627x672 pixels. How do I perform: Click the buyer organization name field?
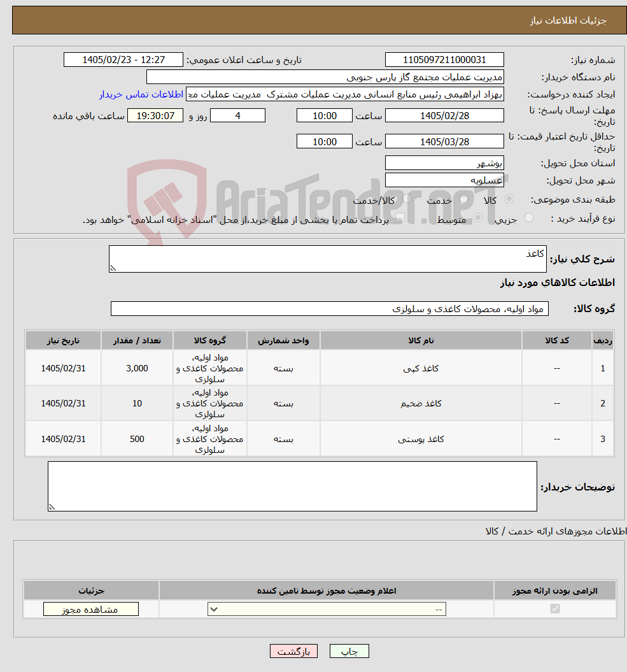[325, 77]
